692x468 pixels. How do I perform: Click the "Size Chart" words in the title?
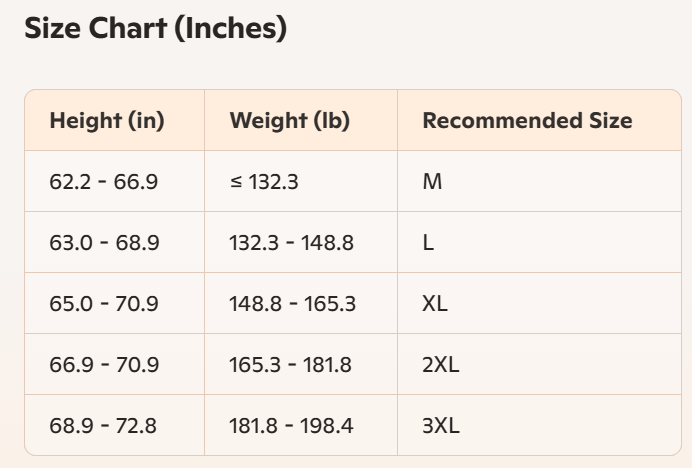pos(95,29)
